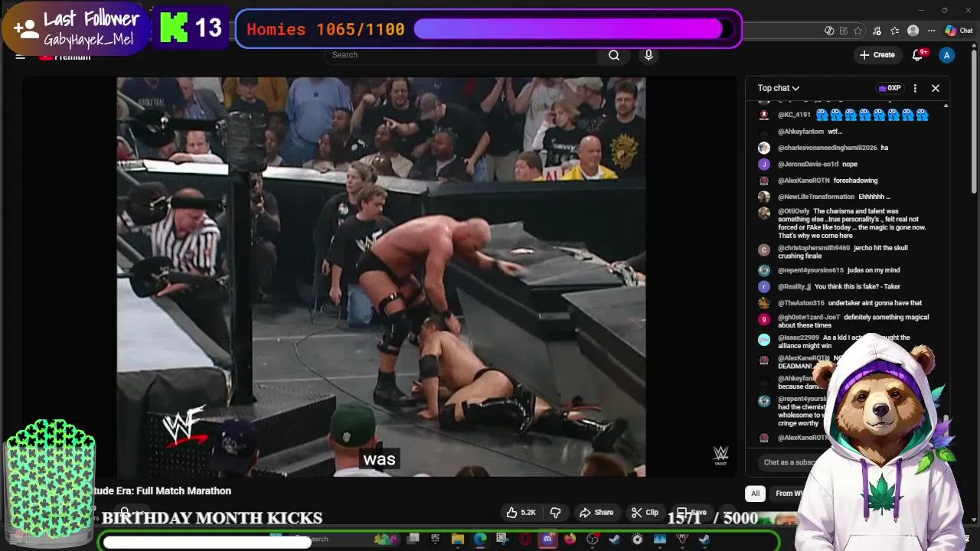Open the YouTube account avatar menu
This screenshot has width=980, height=551.
click(x=947, y=55)
